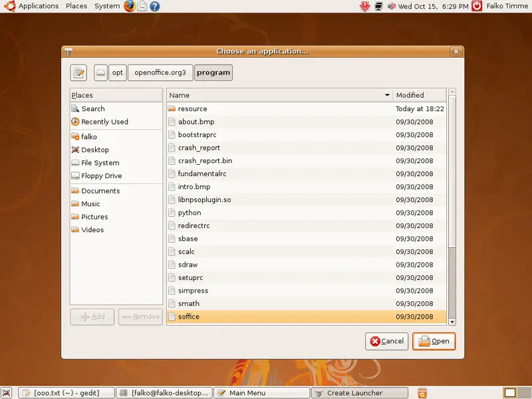
Task: Click the Pictures folder icon
Action: pos(75,217)
